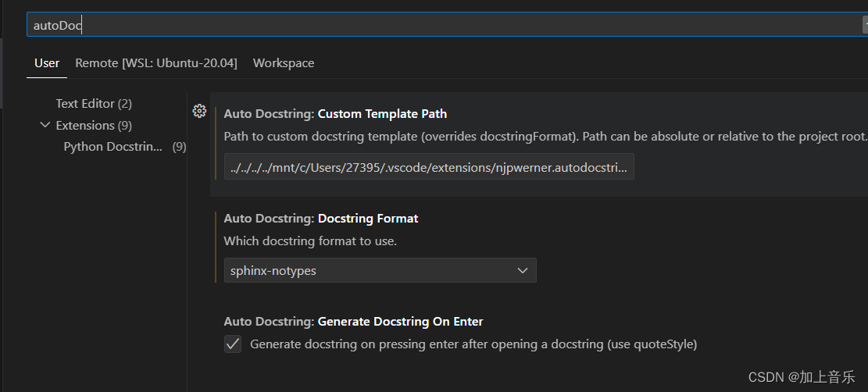Switch to Remote [WSL: Ubuntu-20.04] tab

pos(156,63)
